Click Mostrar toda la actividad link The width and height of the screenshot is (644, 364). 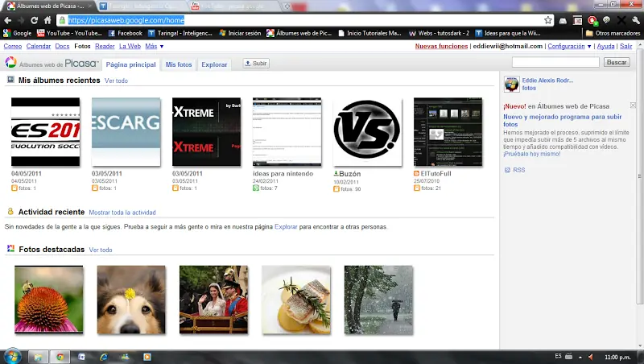coord(122,213)
